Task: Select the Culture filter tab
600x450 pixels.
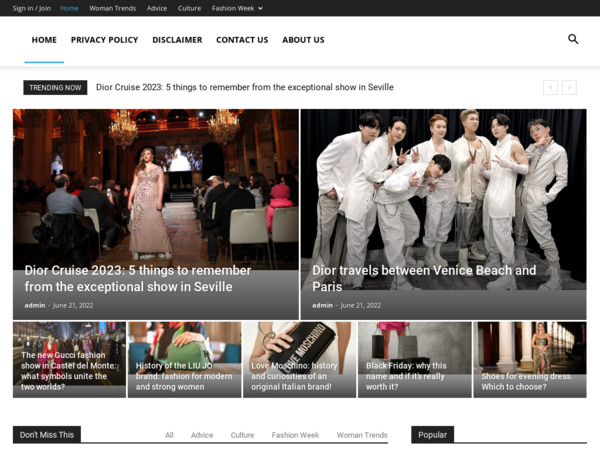Action: (242, 435)
